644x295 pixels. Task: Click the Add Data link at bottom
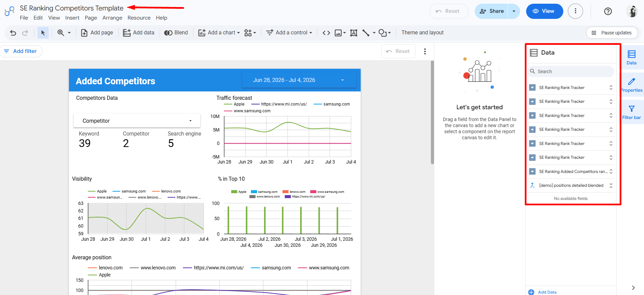pyautogui.click(x=542, y=292)
